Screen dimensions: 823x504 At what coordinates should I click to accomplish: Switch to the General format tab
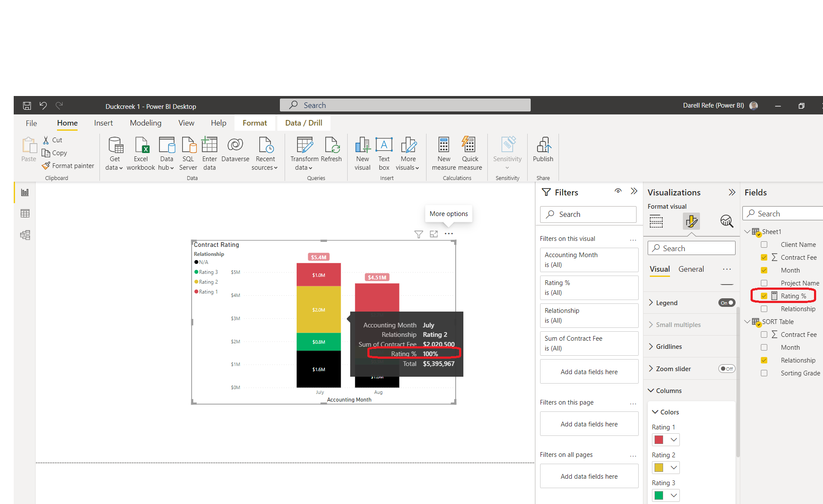tap(691, 269)
